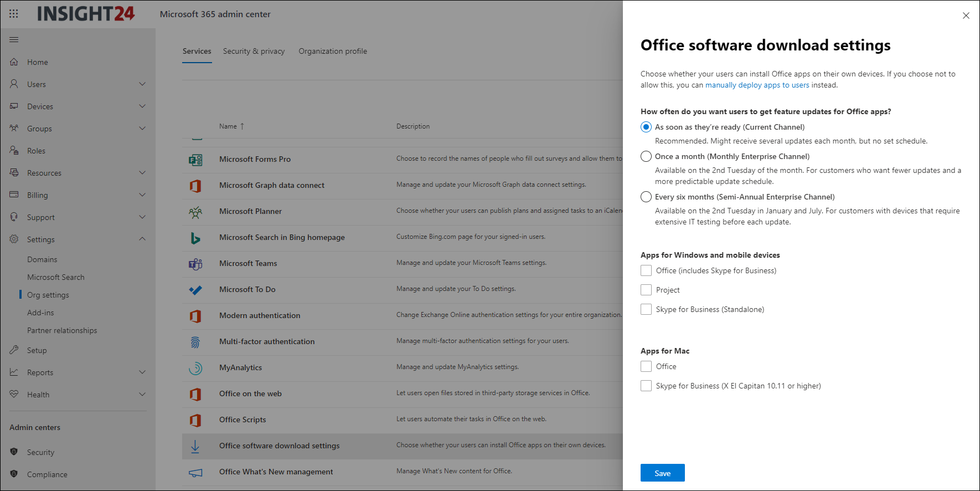Enable Office checkbox under Apps for Mac
980x491 pixels.
(646, 366)
